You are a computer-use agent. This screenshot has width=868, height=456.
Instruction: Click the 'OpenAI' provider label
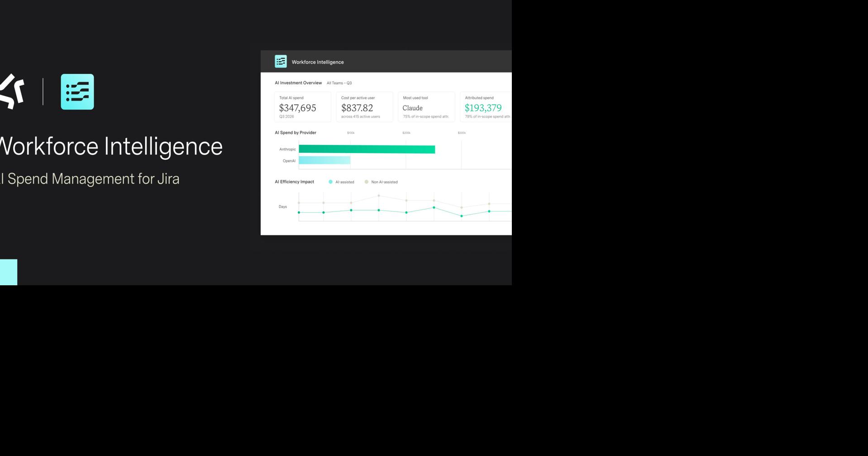[289, 161]
